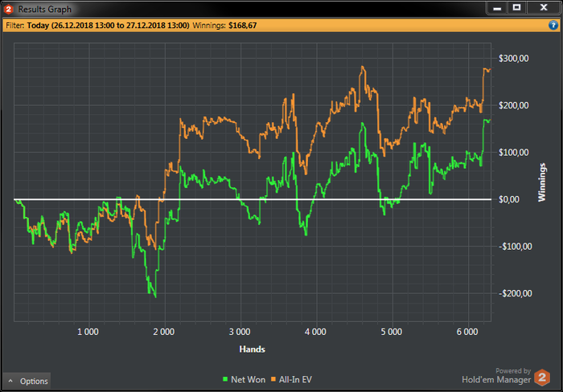Click the $300,00 y-axis label
This screenshot has height=392, width=563.
click(513, 59)
